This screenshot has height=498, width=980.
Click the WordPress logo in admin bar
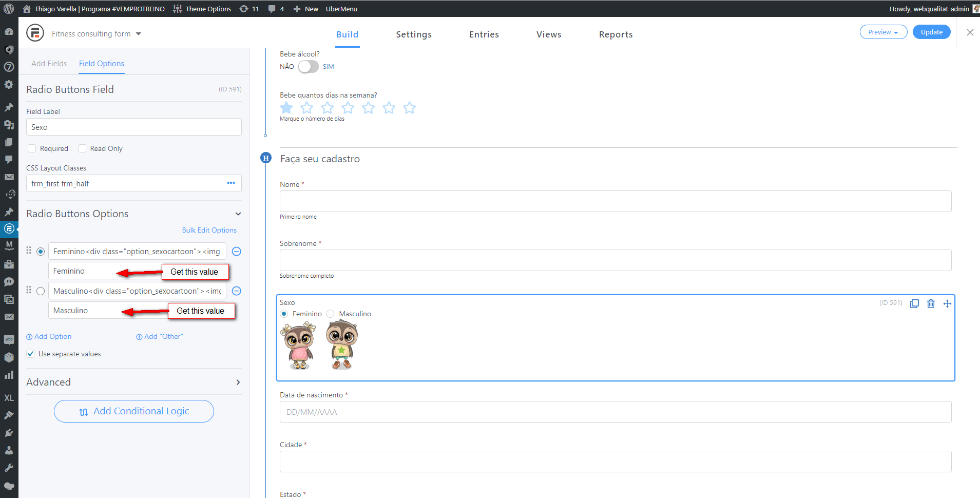tap(9, 9)
